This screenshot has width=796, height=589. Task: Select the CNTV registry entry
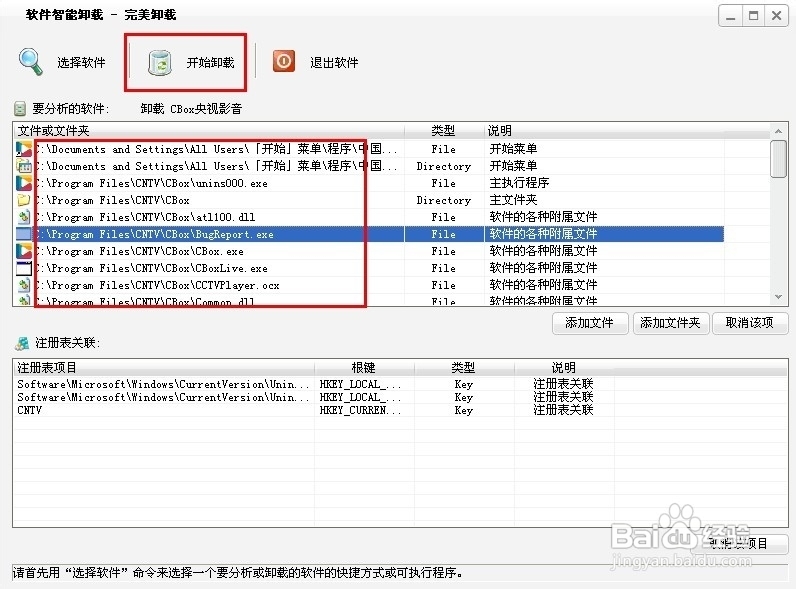point(29,410)
